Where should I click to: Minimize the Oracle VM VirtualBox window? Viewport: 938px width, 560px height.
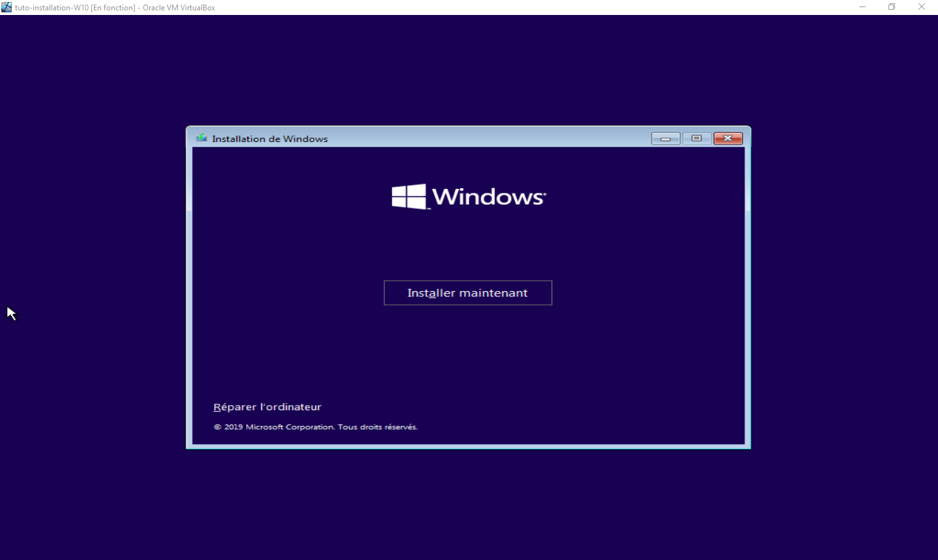[x=862, y=7]
